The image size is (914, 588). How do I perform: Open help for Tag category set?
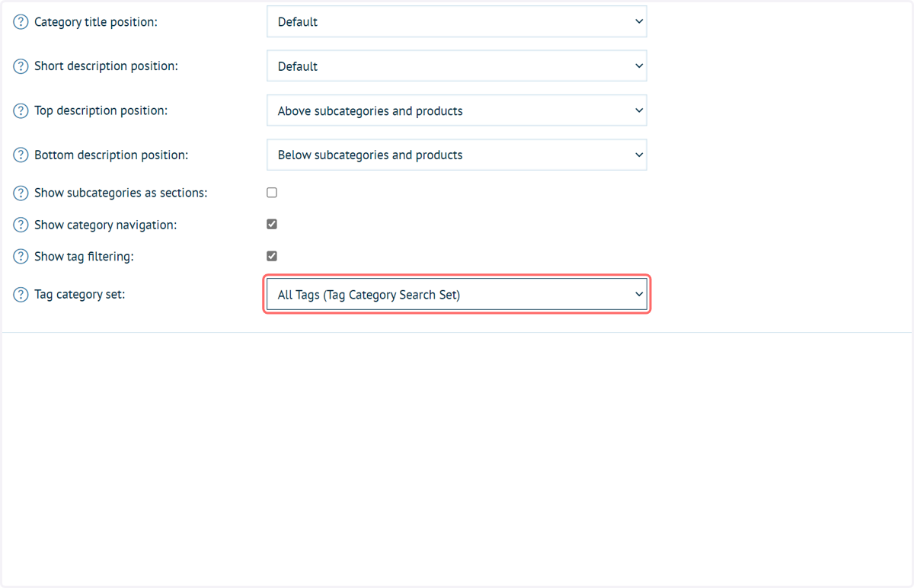21,294
